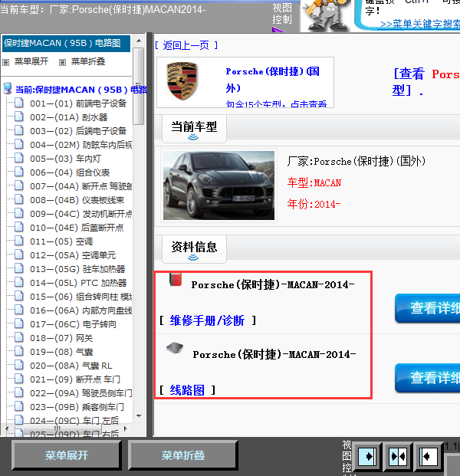Click the page icon beside 003—(02) 后端电子设备
This screenshot has height=476, width=460.
tap(19, 130)
